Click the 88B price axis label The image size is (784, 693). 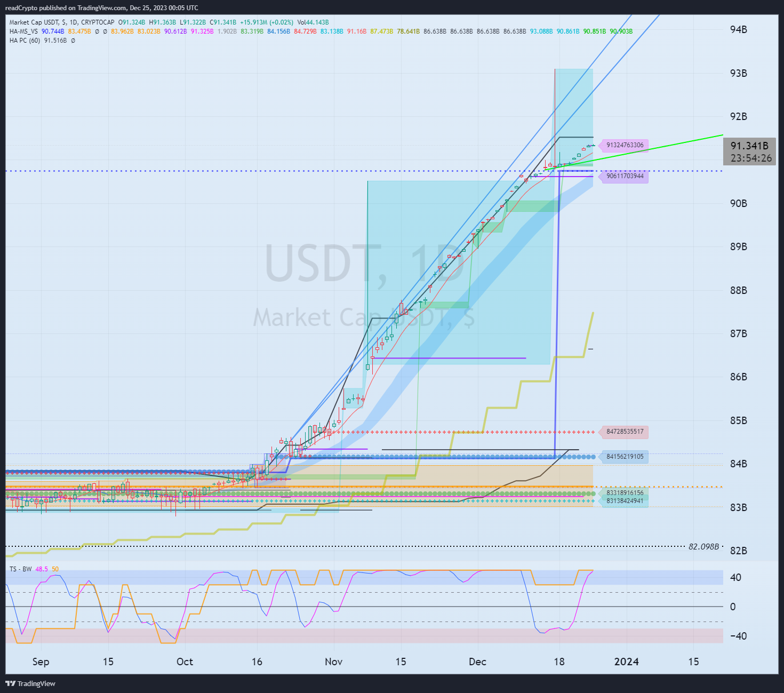point(738,290)
